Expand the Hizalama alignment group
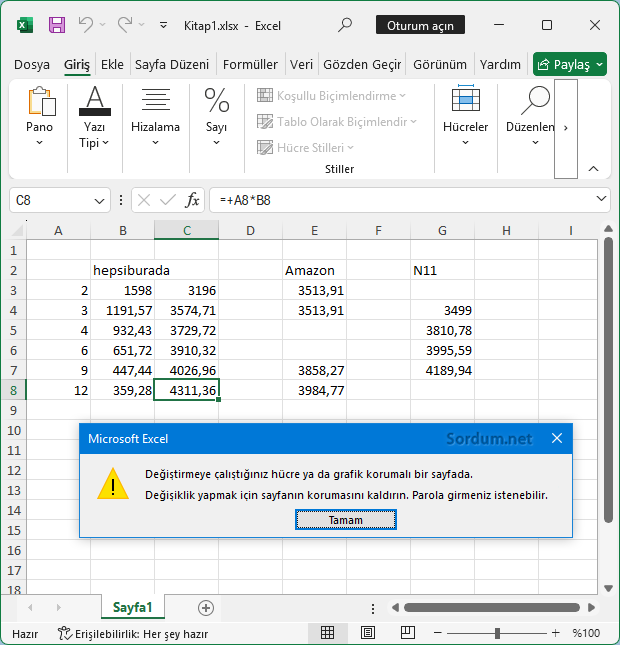Screen dimensions: 620x645 coord(155,116)
